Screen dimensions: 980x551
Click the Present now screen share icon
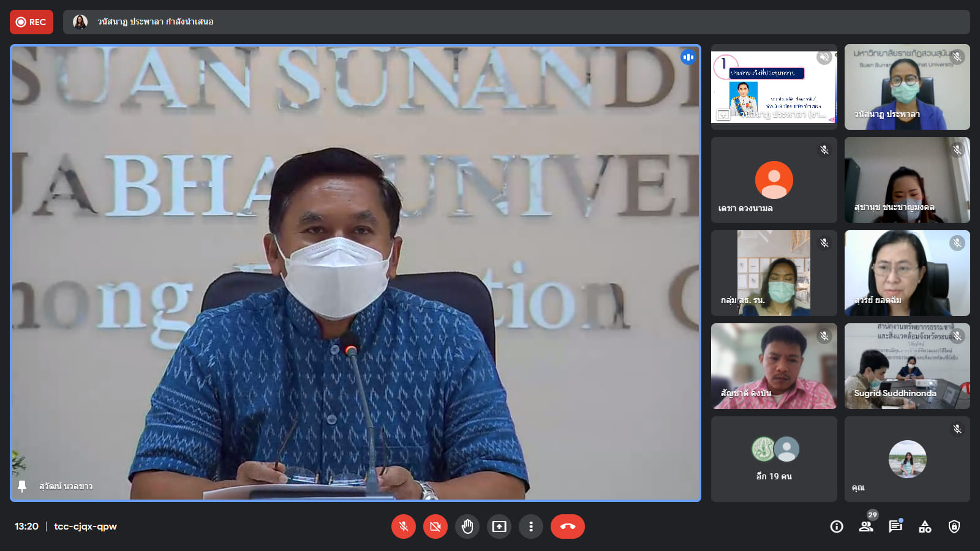[499, 527]
